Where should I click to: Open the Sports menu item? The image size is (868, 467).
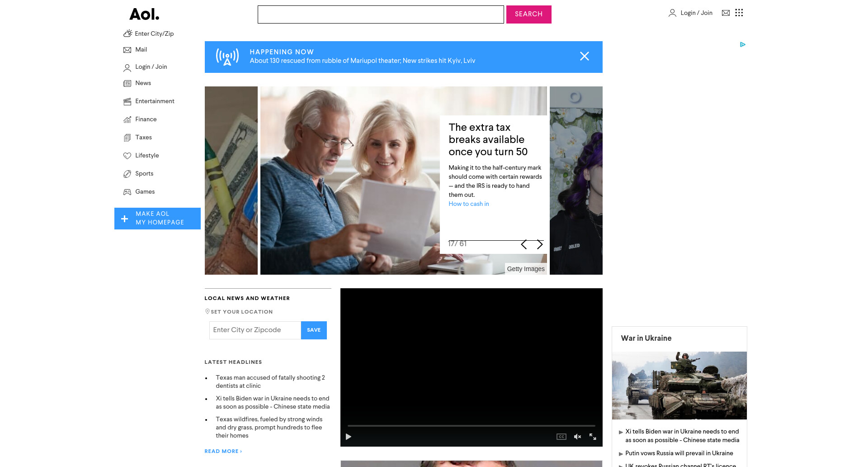pyautogui.click(x=144, y=174)
